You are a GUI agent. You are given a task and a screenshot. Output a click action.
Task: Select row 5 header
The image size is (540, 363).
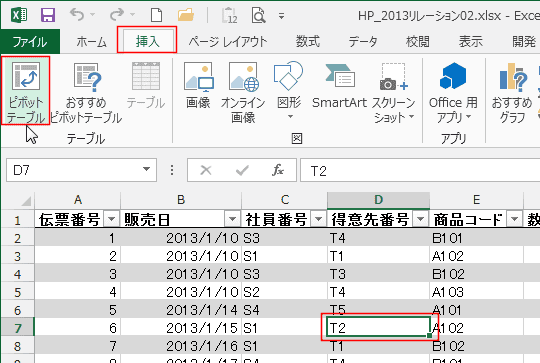tap(18, 292)
